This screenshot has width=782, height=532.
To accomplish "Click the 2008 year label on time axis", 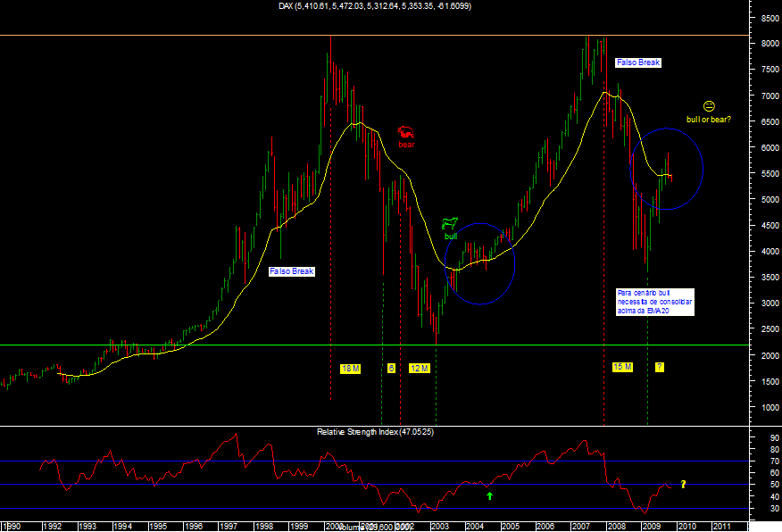I will tap(616, 527).
